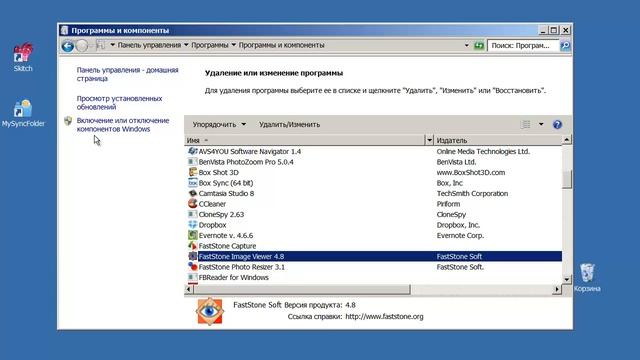640x360 pixels.
Task: Select the AVS4YOU Software Navigator icon
Action: pos(193,151)
